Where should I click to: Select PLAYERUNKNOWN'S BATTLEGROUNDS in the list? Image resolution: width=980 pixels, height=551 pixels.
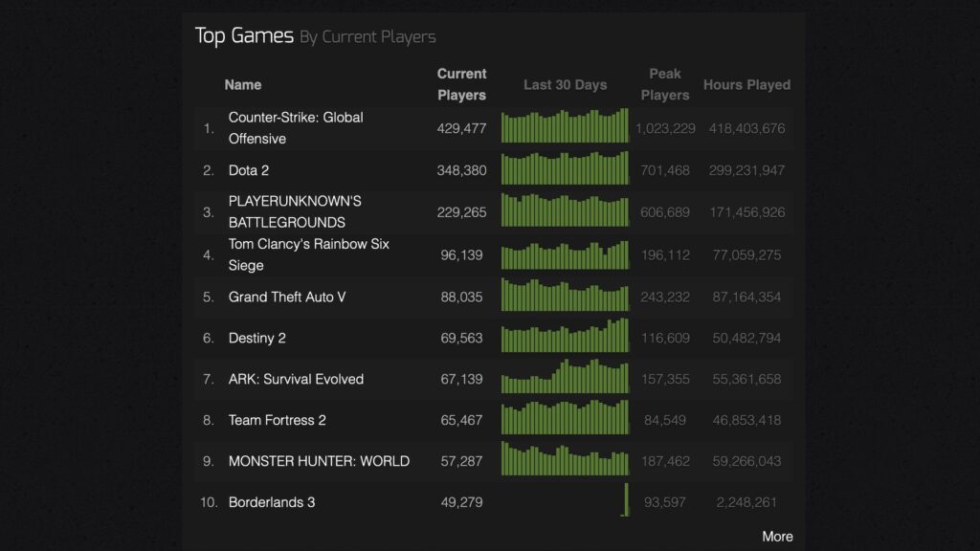tap(295, 211)
